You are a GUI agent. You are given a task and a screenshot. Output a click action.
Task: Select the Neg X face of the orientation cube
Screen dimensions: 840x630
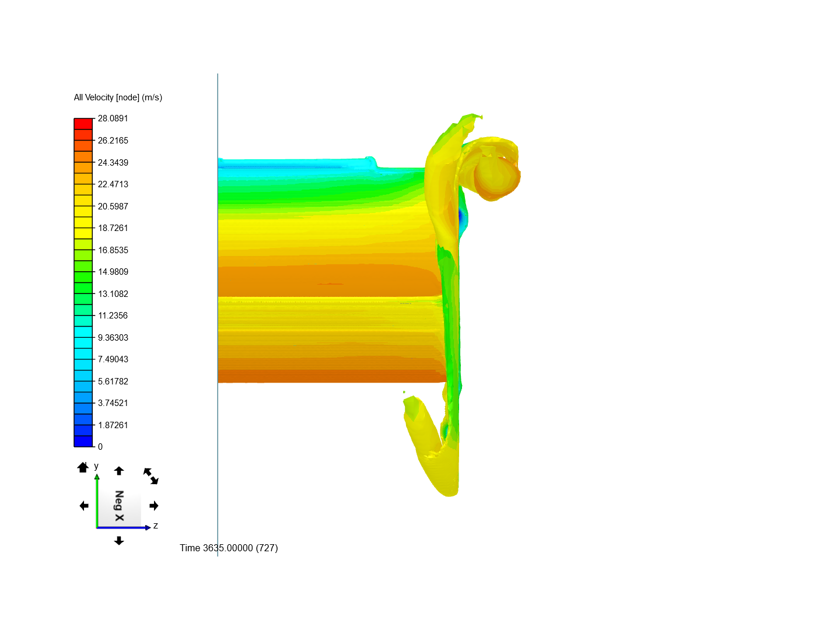click(120, 506)
